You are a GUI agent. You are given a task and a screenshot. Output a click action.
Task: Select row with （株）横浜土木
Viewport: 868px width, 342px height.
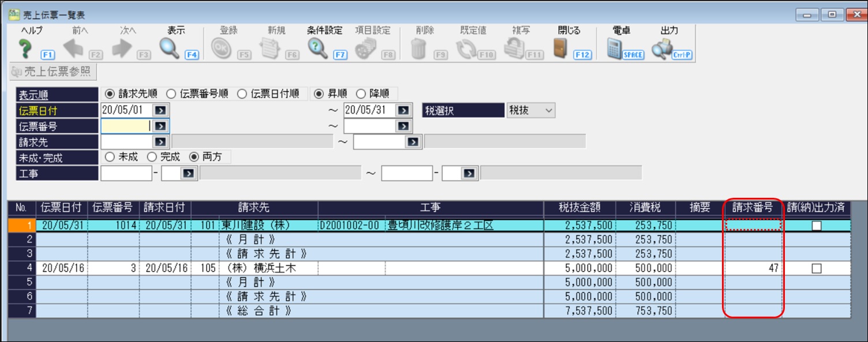pos(429,268)
